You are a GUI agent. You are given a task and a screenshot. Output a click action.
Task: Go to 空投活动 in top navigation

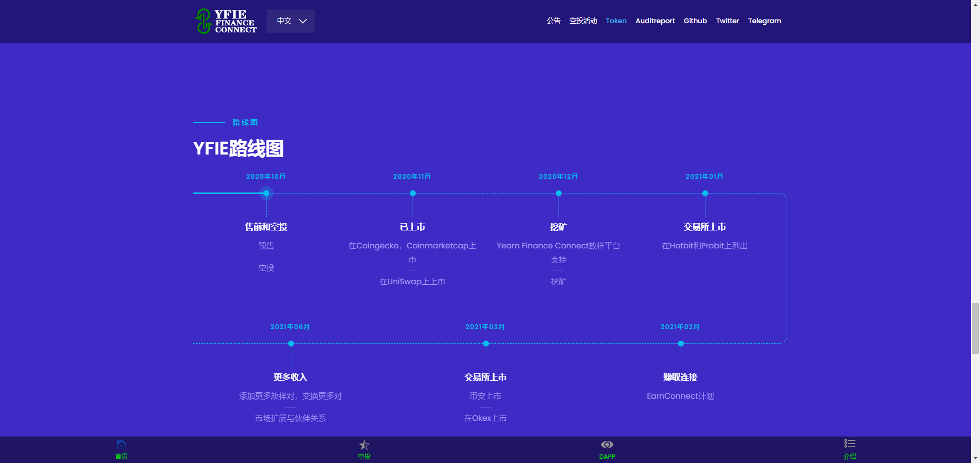click(583, 21)
